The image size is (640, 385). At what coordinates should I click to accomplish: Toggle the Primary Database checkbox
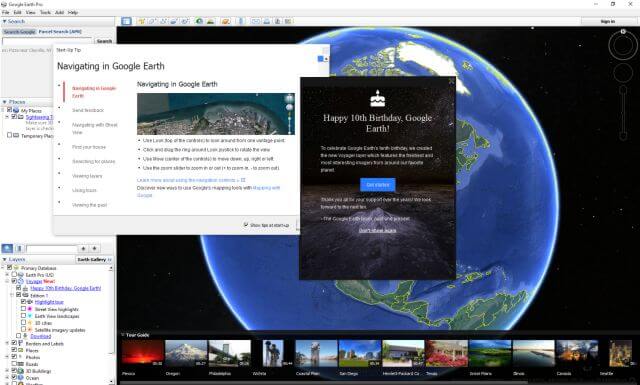(x=9, y=268)
